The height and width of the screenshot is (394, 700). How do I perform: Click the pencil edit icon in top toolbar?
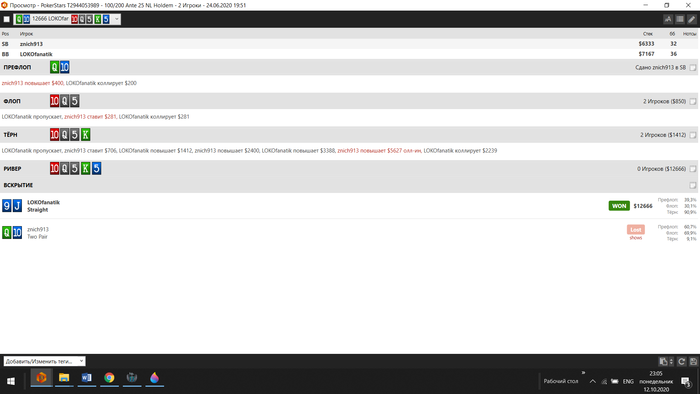pyautogui.click(x=692, y=19)
